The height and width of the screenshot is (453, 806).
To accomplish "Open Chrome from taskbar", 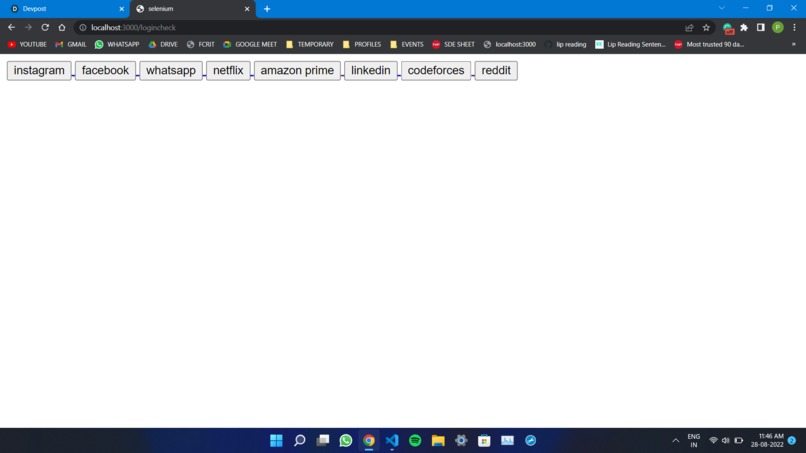I will tap(369, 441).
